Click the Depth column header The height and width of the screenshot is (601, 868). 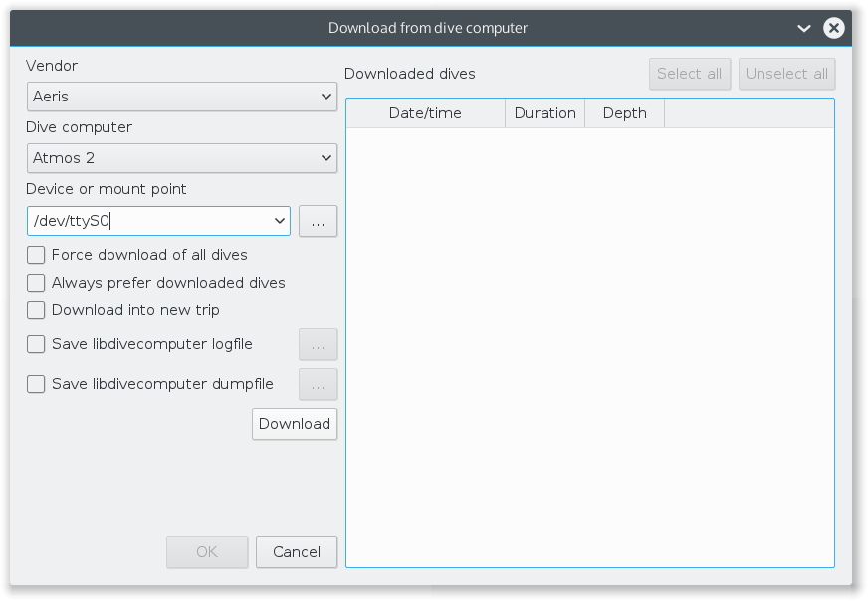click(x=624, y=113)
